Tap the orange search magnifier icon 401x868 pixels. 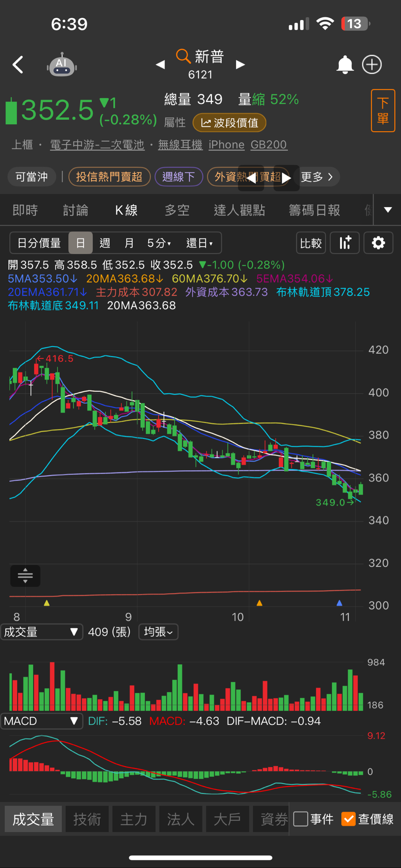point(183,56)
